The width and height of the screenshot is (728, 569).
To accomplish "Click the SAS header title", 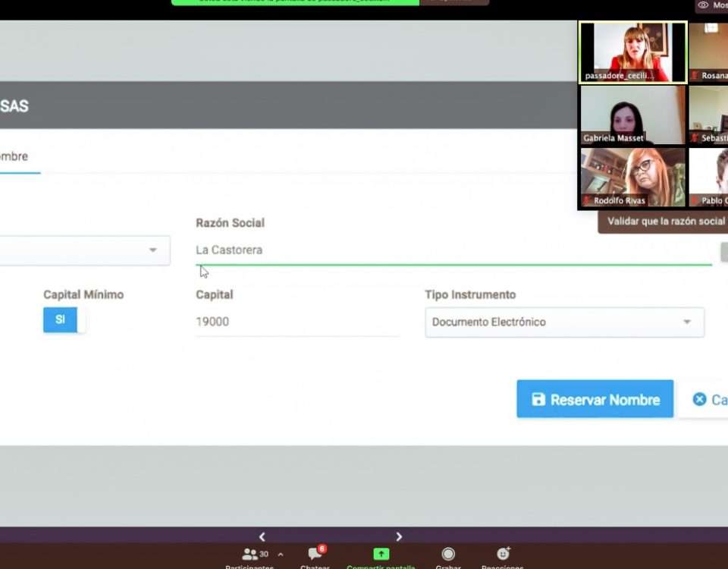I will click(14, 106).
